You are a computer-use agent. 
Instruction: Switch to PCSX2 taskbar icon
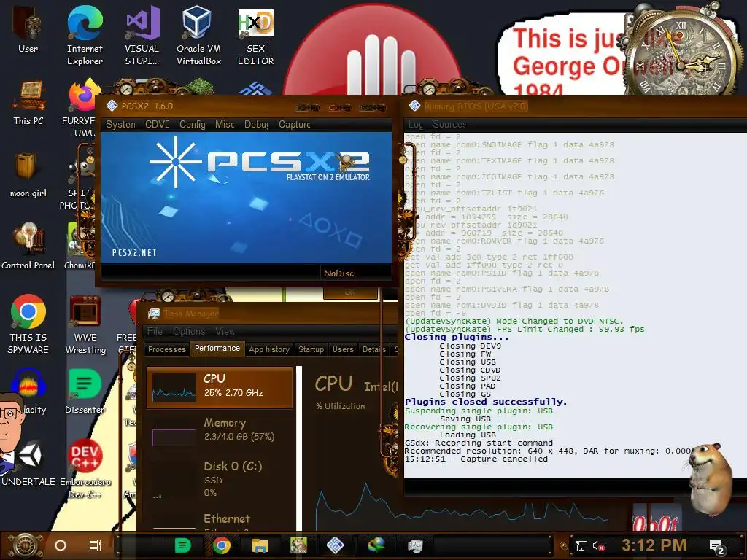click(335, 545)
